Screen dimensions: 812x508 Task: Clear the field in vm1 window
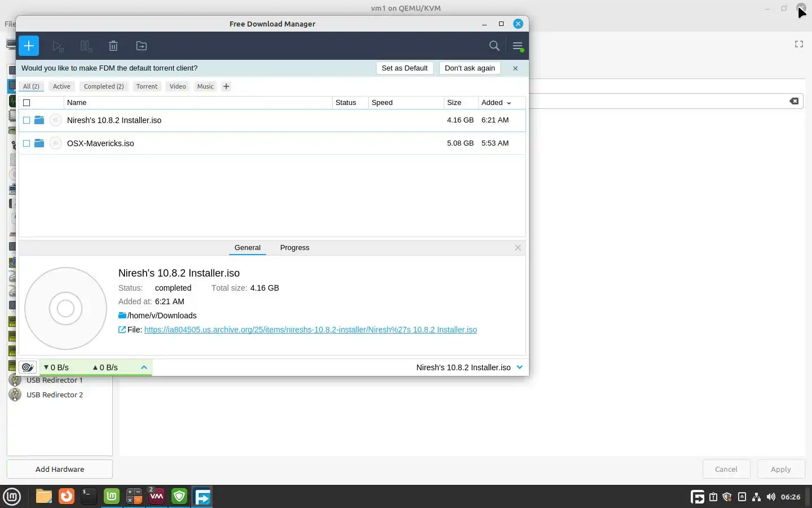pos(794,101)
